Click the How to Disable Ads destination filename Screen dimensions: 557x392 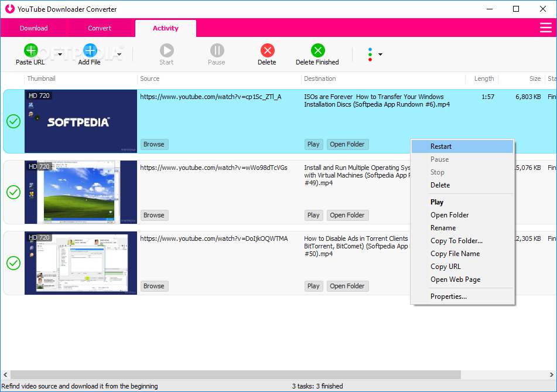click(357, 246)
